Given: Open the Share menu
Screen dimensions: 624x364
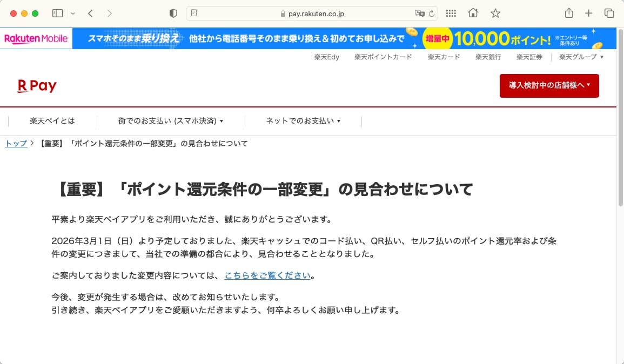Looking at the screenshot, I should (569, 14).
